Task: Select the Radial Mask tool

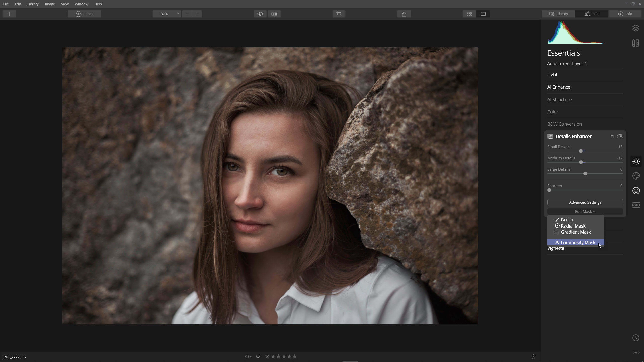Action: [x=573, y=225]
